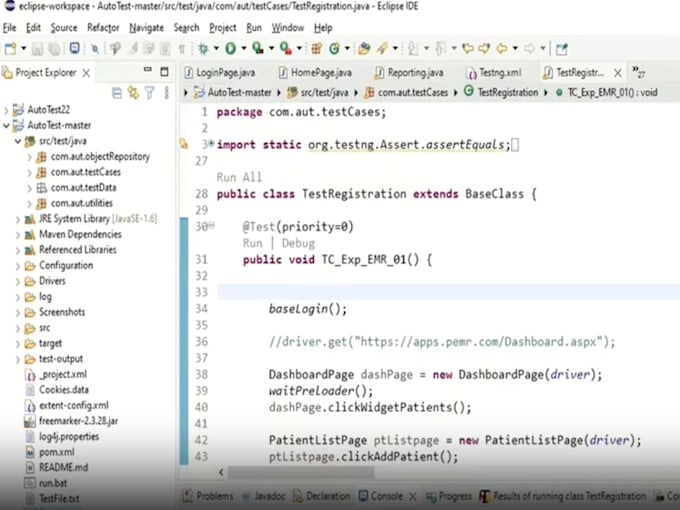Click the Last Edit Location arrow icon

tap(468, 49)
